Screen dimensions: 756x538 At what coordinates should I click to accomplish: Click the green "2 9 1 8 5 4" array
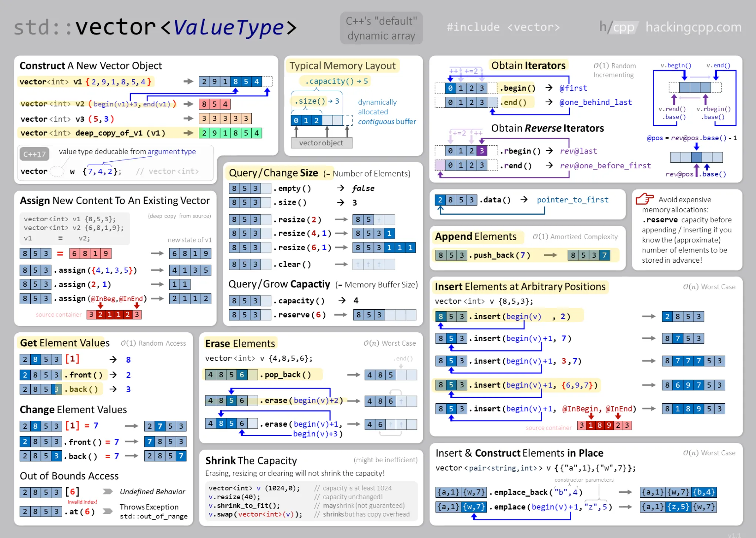230,133
